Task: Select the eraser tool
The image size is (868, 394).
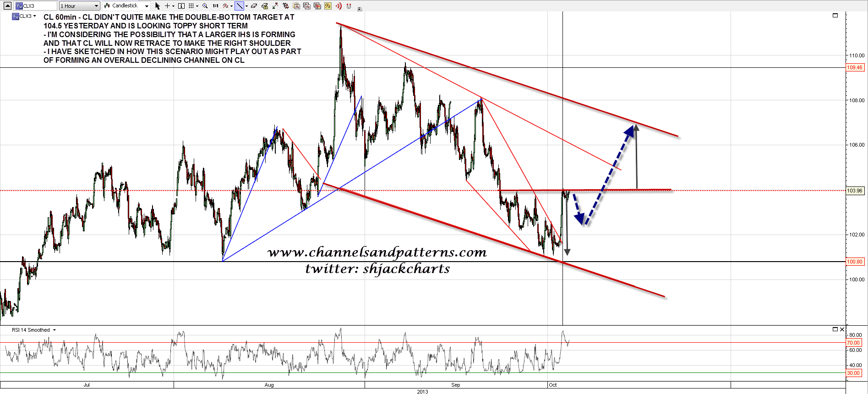Action: (254, 6)
